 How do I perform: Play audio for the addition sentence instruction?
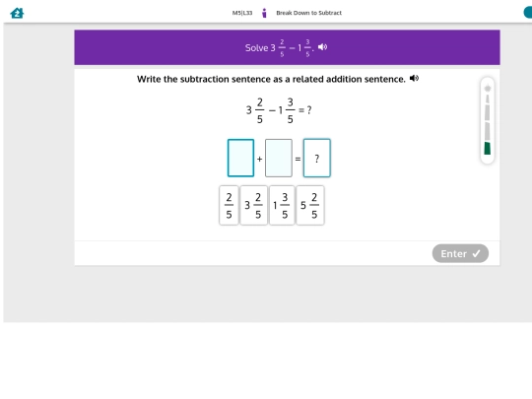[414, 79]
